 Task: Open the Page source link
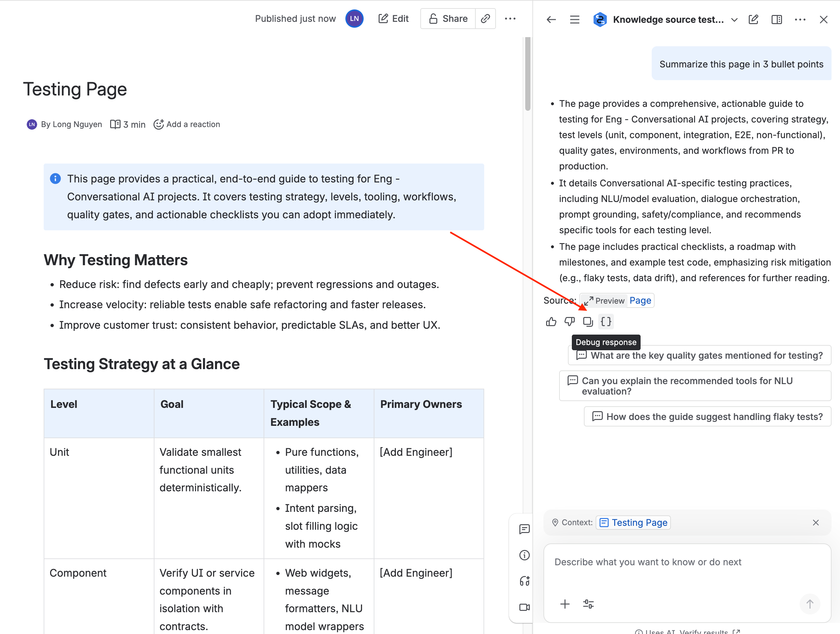click(640, 300)
